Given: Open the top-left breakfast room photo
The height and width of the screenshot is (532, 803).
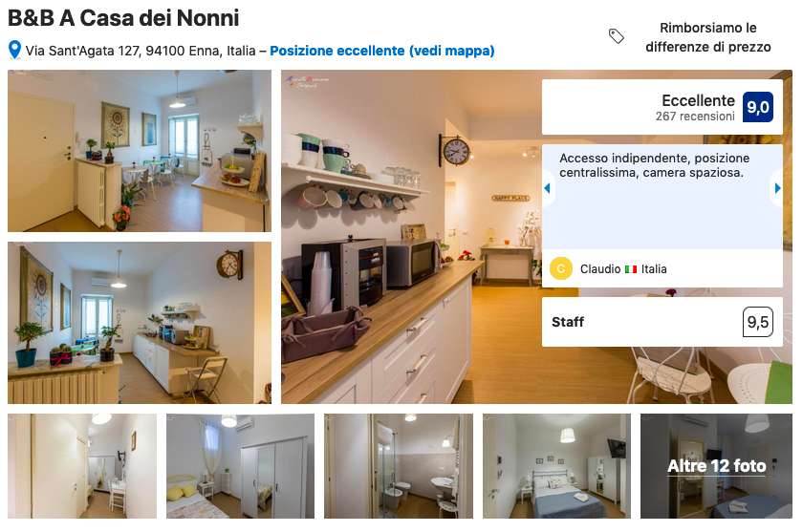Looking at the screenshot, I should click(140, 151).
